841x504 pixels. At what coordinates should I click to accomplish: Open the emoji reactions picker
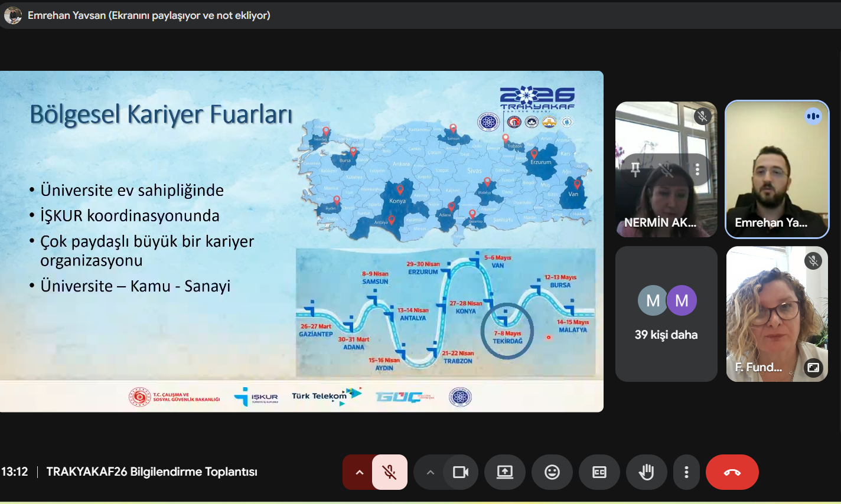coord(552,472)
